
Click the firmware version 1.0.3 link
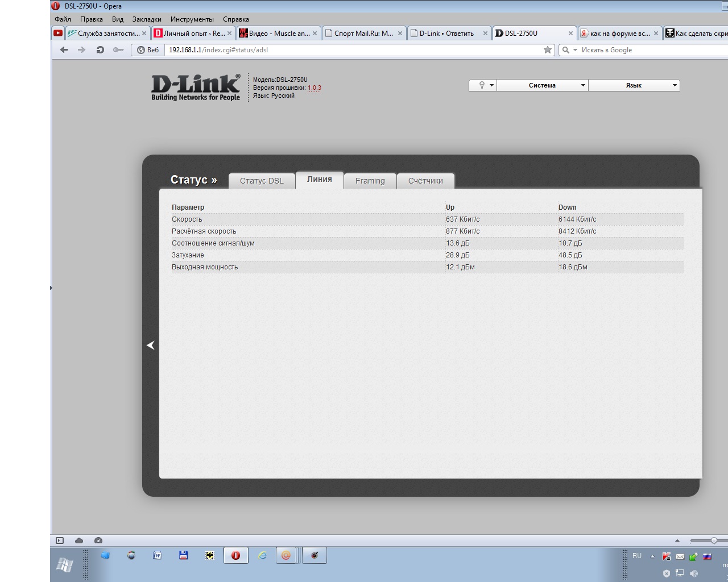click(x=315, y=88)
